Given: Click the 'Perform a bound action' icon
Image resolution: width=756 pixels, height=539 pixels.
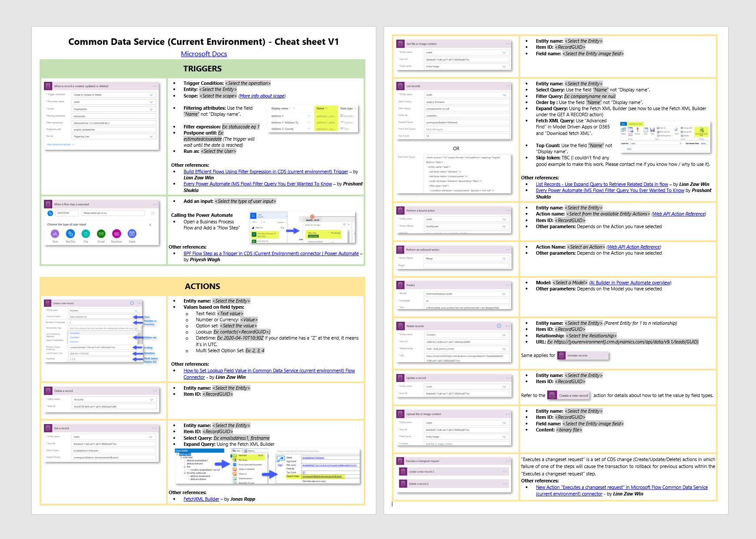Looking at the screenshot, I should click(401, 210).
